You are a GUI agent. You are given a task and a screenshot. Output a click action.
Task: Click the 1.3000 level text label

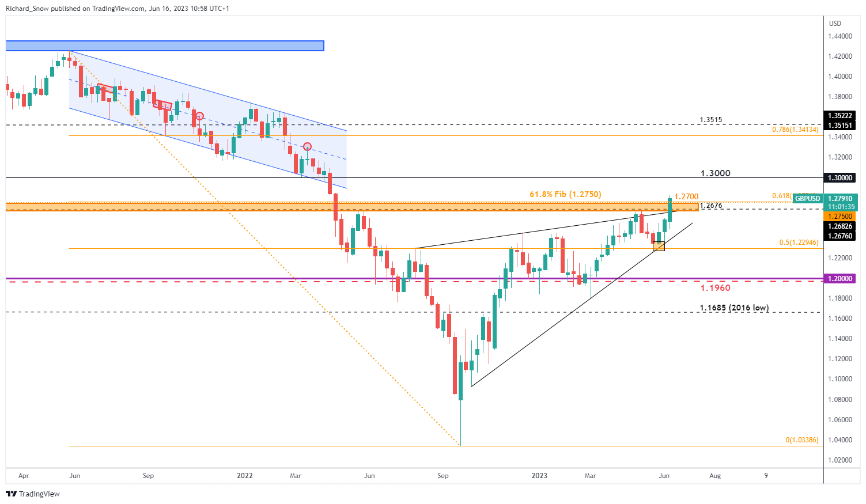click(x=715, y=173)
